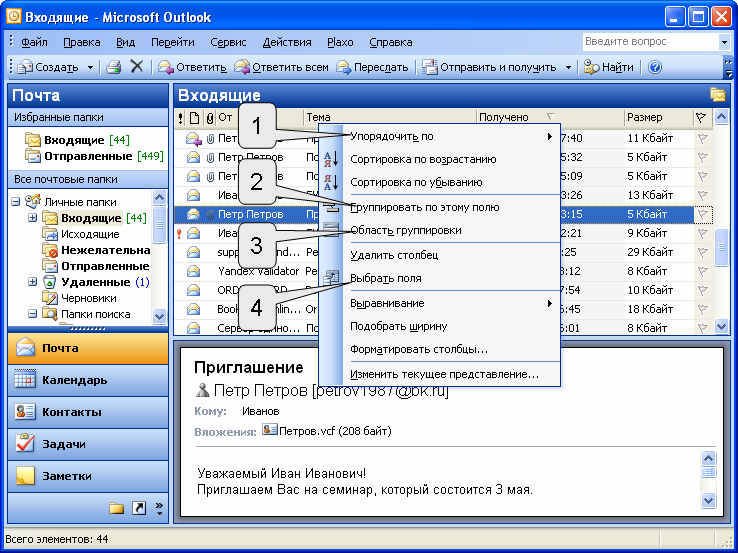Click Send and Receive (Отправить и получить)
The height and width of the screenshot is (553, 738).
[489, 67]
